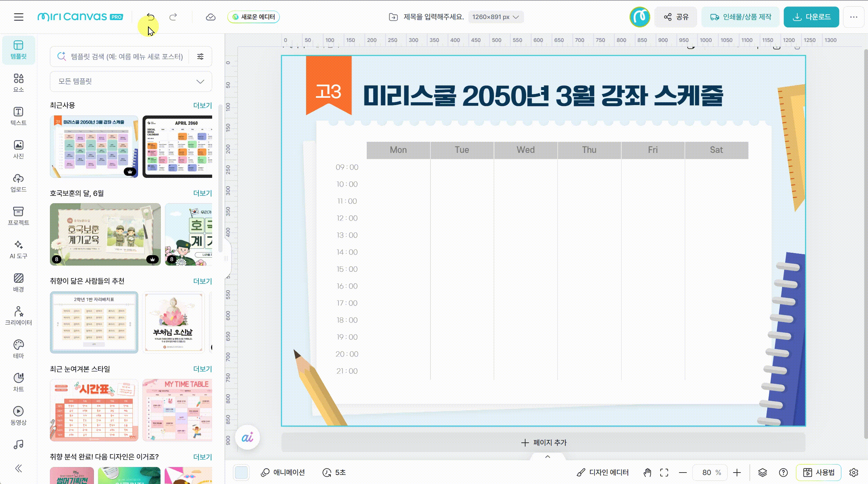
Task: Select the MY TIME TABLE template
Action: click(x=177, y=410)
